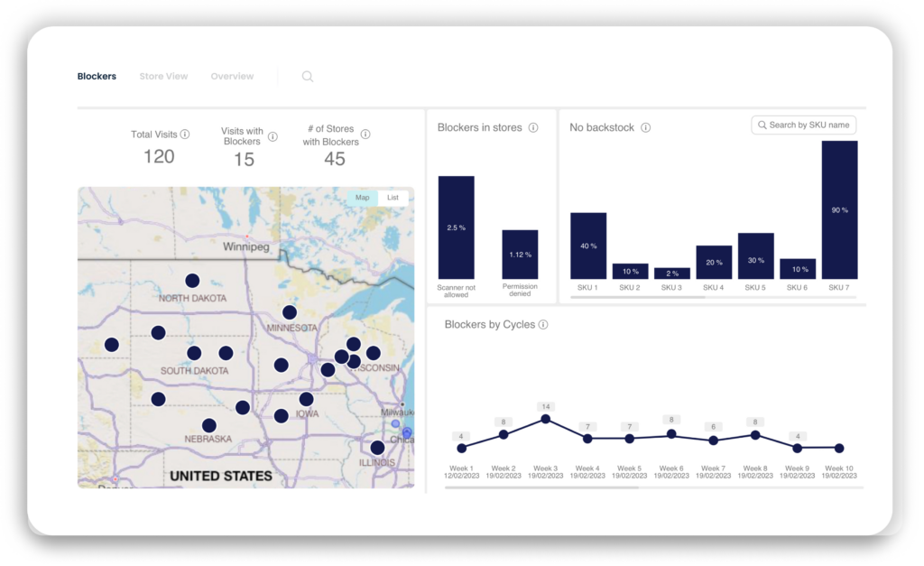This screenshot has width=924, height=566.
Task: Select the Scanner not allowed bar
Action: (456, 227)
